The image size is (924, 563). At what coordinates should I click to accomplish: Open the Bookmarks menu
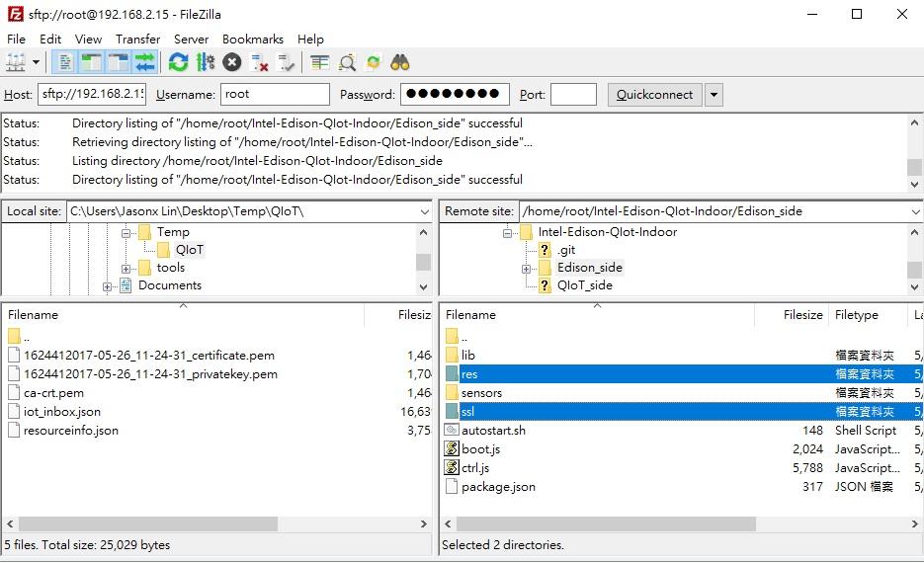tap(253, 39)
